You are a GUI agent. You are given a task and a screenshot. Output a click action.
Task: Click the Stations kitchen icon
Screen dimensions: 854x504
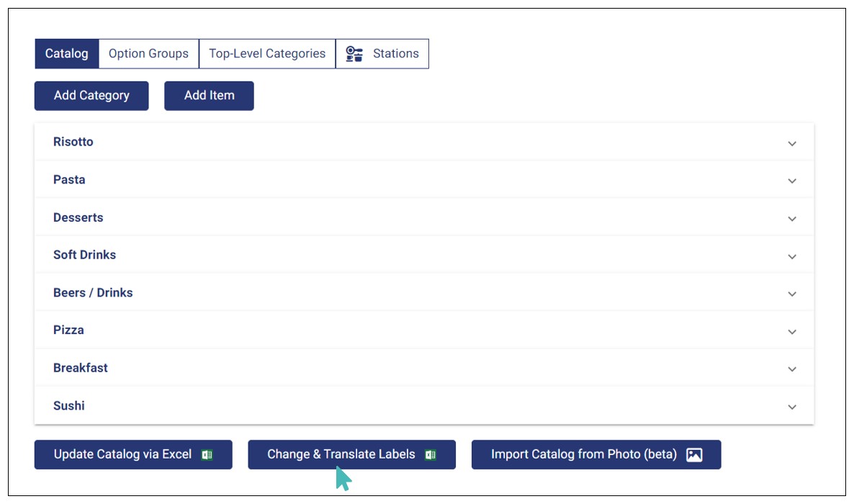[354, 54]
